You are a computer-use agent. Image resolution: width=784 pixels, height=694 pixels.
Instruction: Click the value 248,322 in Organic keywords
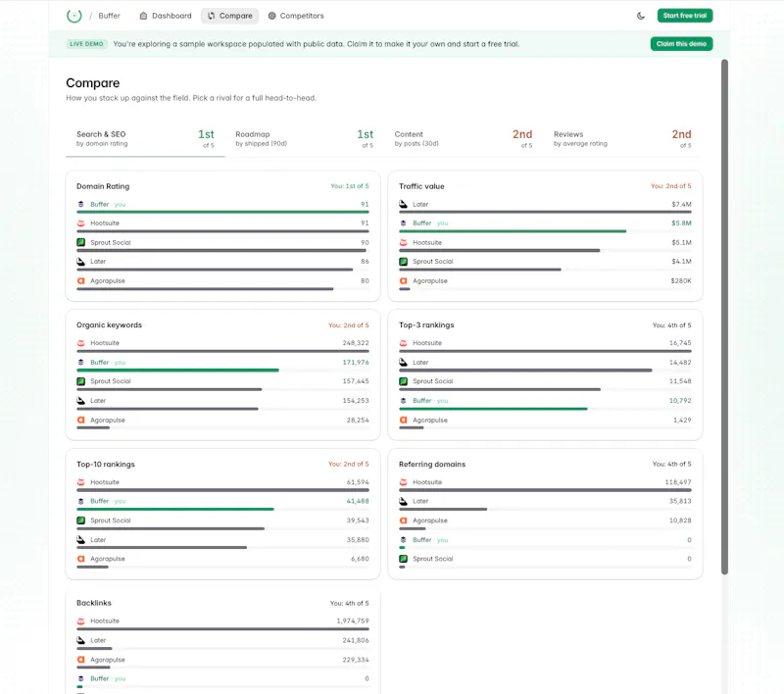[x=356, y=343]
